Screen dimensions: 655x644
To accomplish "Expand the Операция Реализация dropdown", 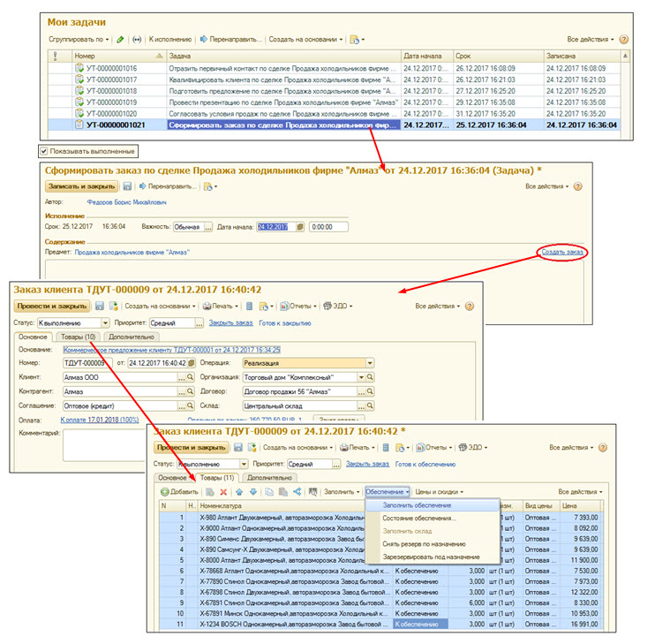I will (370, 363).
